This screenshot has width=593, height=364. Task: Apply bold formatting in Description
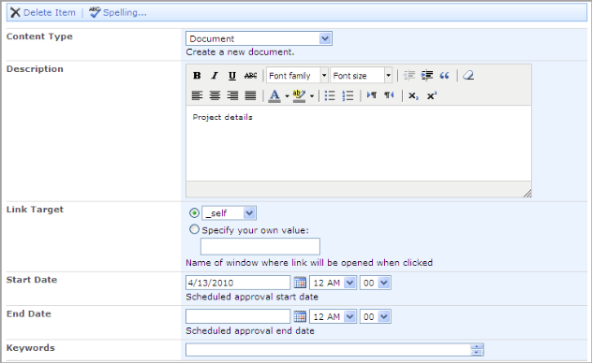click(197, 76)
